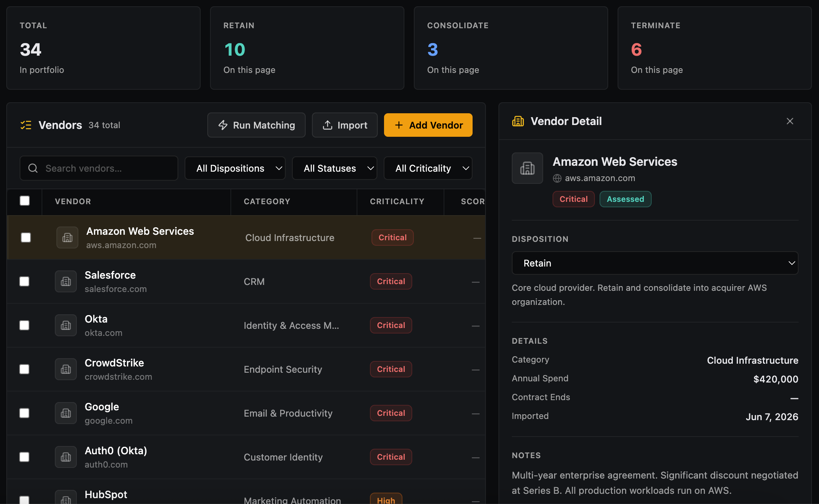Click the Consolidate stat card
This screenshot has width=819, height=504.
(511, 48)
